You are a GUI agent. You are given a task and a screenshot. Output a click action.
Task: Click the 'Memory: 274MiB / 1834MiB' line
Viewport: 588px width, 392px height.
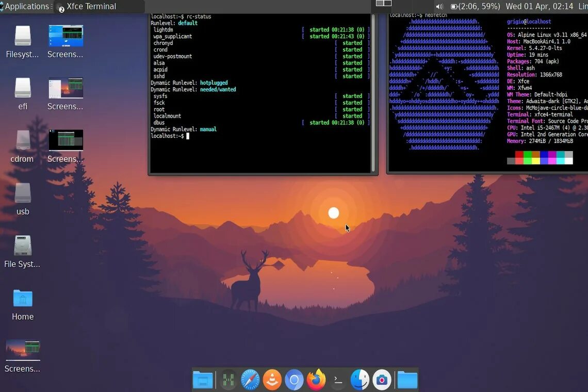point(540,141)
